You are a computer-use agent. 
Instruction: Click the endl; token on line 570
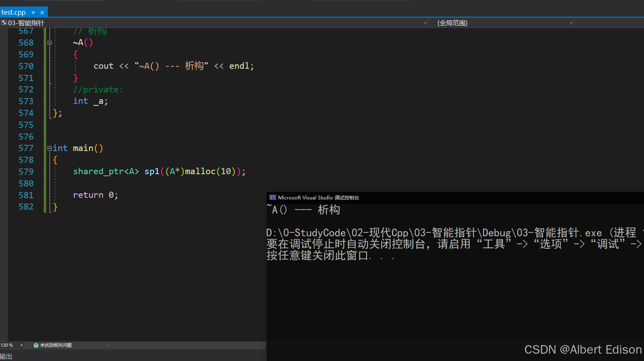[241, 66]
